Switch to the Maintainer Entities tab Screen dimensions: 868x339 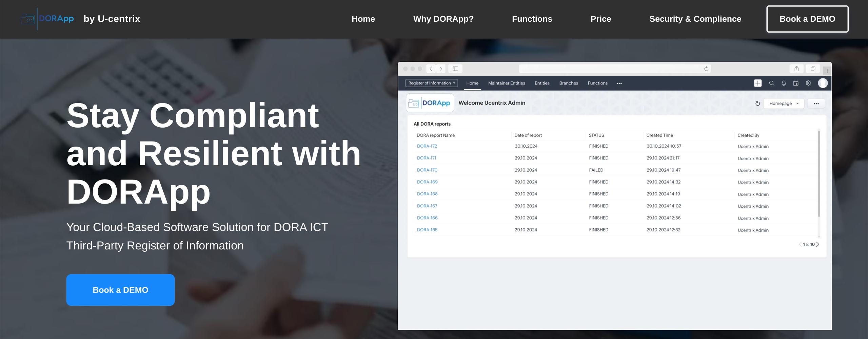point(506,83)
